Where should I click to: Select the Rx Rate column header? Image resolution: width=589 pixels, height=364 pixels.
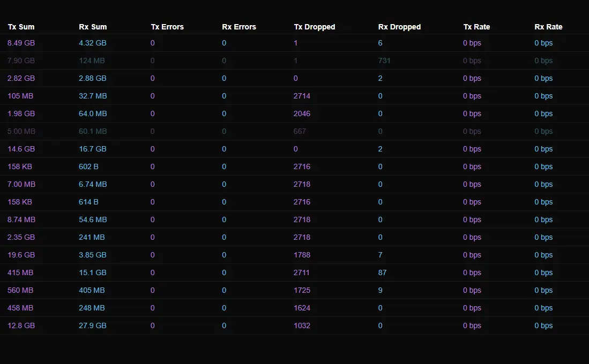548,27
